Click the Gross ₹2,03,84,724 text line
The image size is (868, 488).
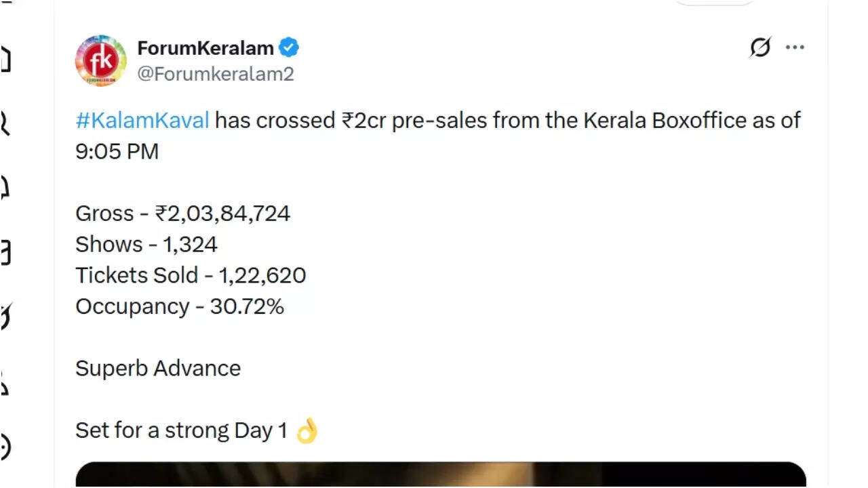click(x=183, y=213)
